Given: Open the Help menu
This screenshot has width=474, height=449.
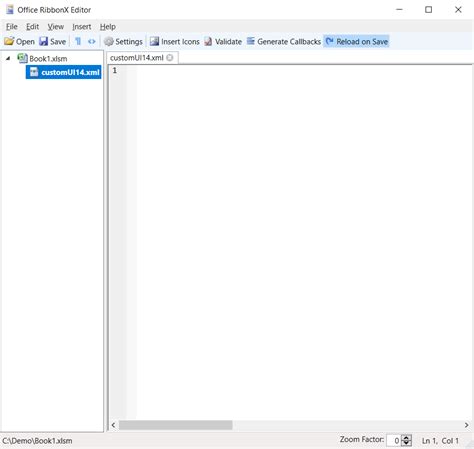Looking at the screenshot, I should 108,27.
